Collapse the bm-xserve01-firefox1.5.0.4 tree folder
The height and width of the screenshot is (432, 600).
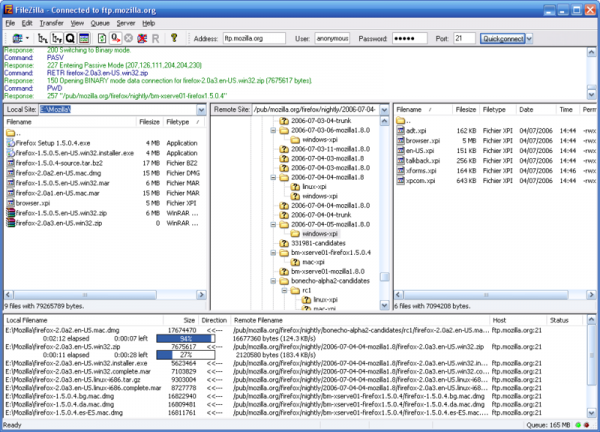[273, 253]
